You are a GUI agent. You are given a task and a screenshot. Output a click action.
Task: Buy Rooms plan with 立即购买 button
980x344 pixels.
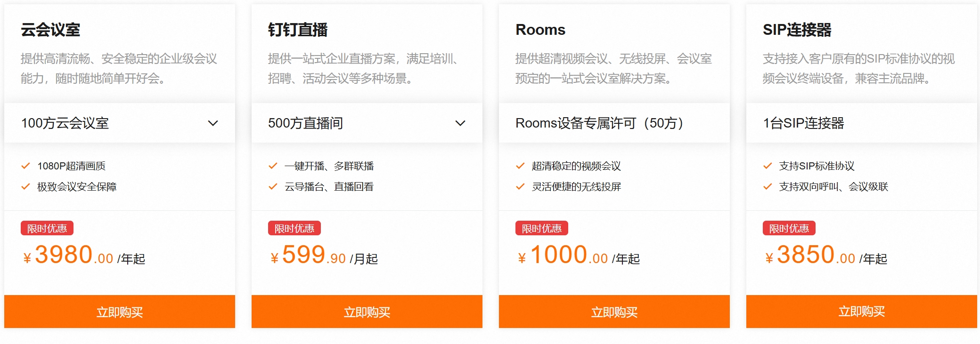614,312
